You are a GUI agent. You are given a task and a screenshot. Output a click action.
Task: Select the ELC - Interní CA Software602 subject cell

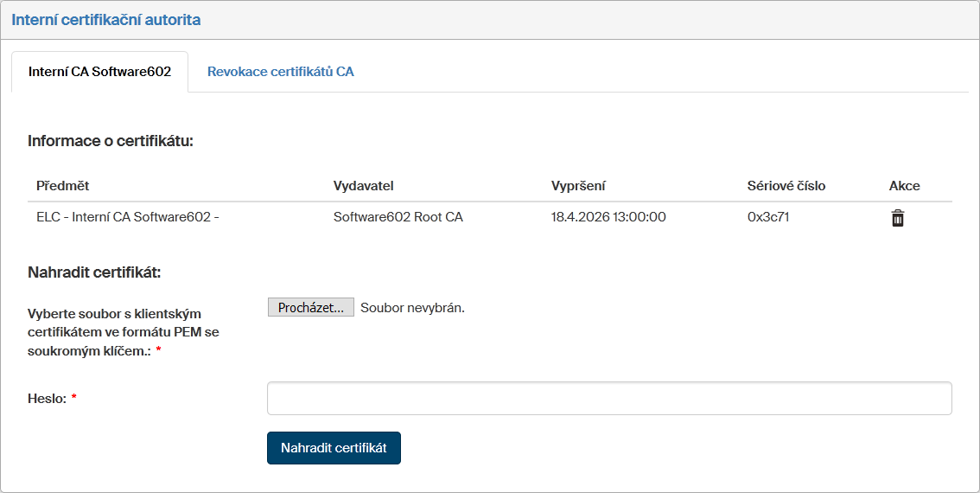(127, 217)
